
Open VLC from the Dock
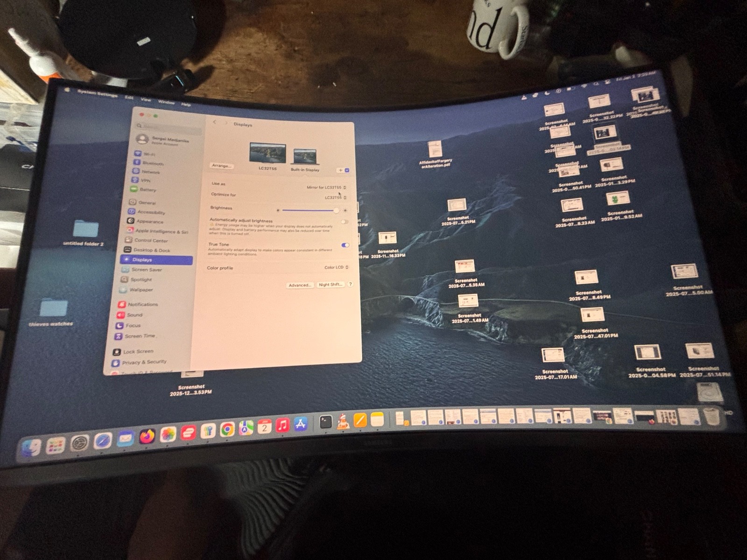(343, 422)
